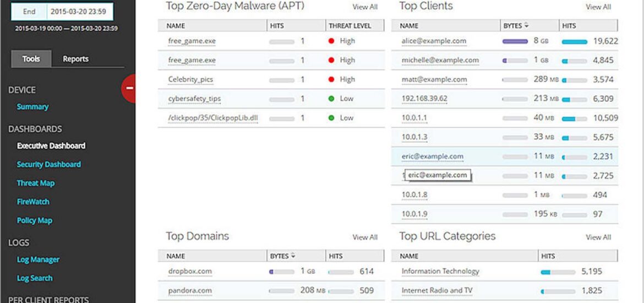Click the 10.0.1.1 hits bar showing 10,509

[x=575, y=118]
